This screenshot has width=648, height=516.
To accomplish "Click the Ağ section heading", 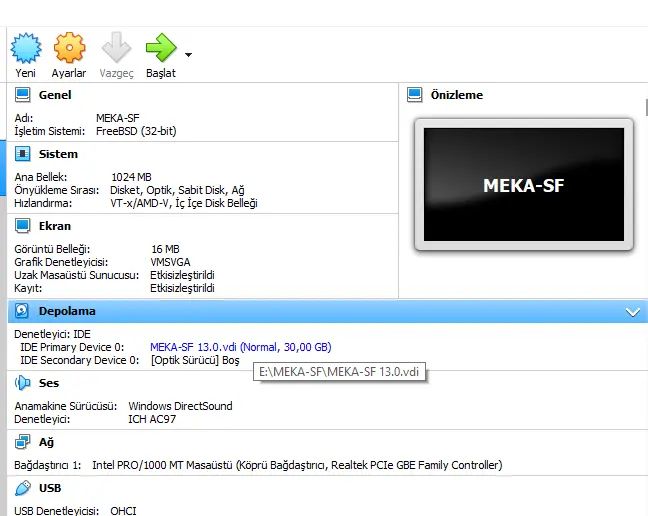I will tap(46, 441).
